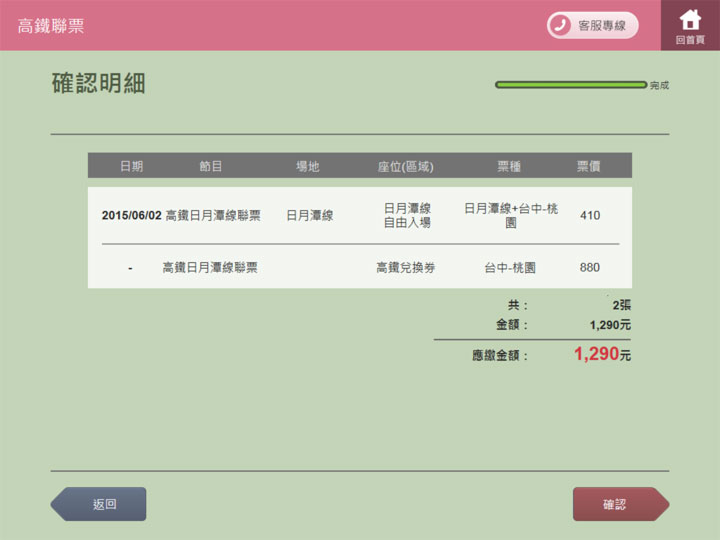Select the 高鐵聯票 header title
The image size is (720, 540).
tap(51, 26)
